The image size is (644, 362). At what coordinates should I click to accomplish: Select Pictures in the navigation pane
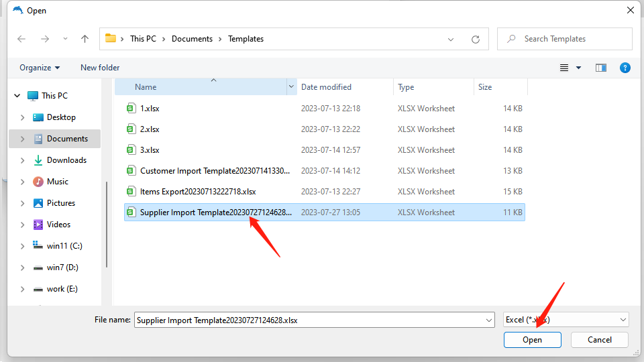(61, 203)
